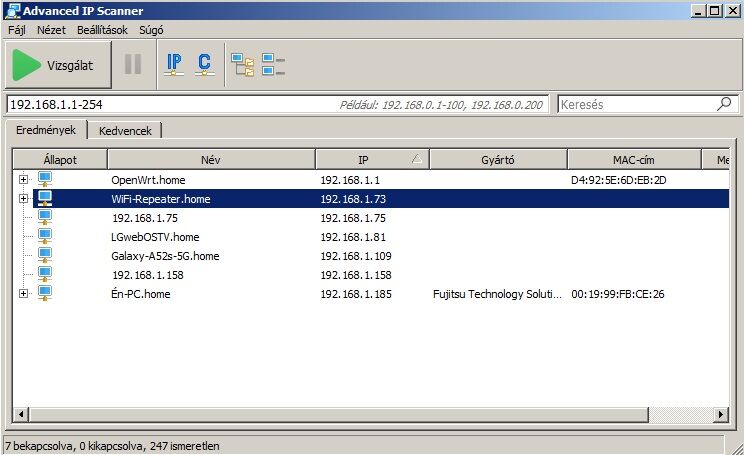This screenshot has height=455, width=744.
Task: Click computer icon of WiFi-Repeater.home row
Action: [45, 198]
